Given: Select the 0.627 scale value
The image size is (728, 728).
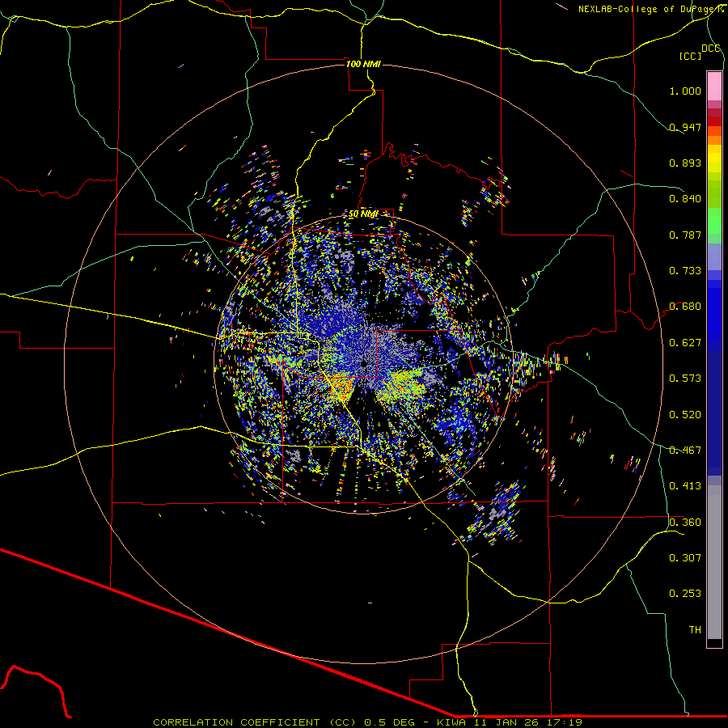Looking at the screenshot, I should coord(685,343).
